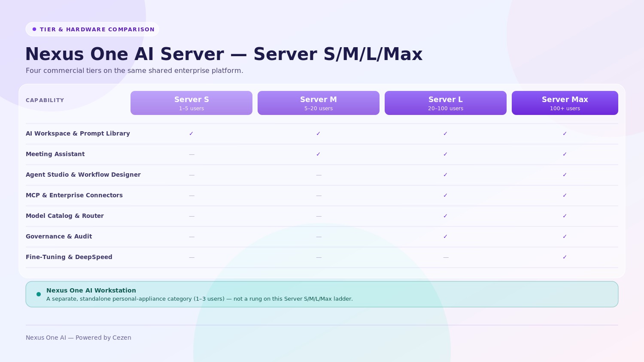Click the Tier & Hardware Comparison badge
Image resolution: width=644 pixels, height=362 pixels.
point(92,29)
